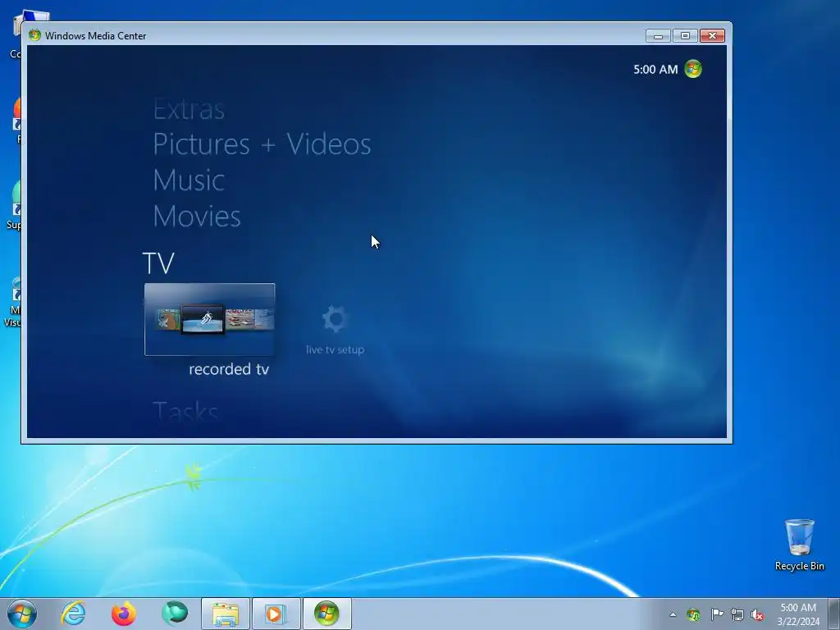Launch Internet Explorer from the taskbar

[73, 614]
